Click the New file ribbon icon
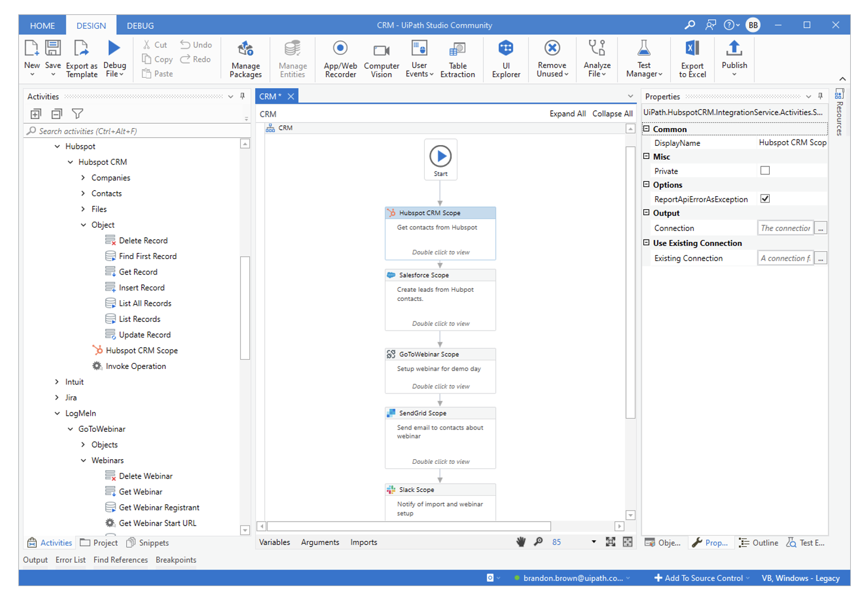This screenshot has height=597, width=868. (32, 49)
